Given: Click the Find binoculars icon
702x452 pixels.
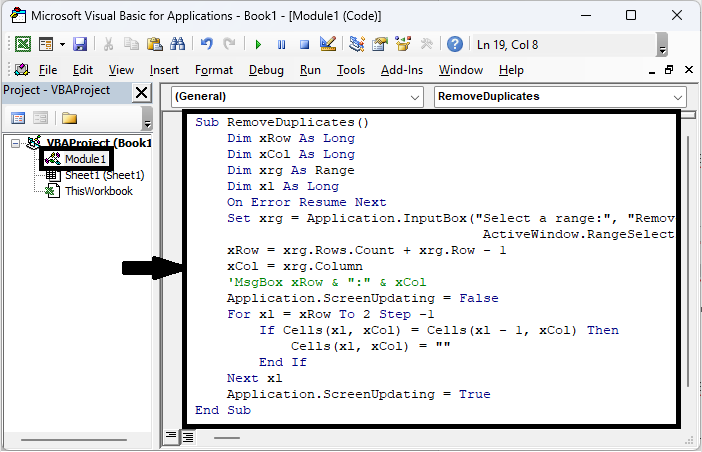Looking at the screenshot, I should tap(178, 44).
